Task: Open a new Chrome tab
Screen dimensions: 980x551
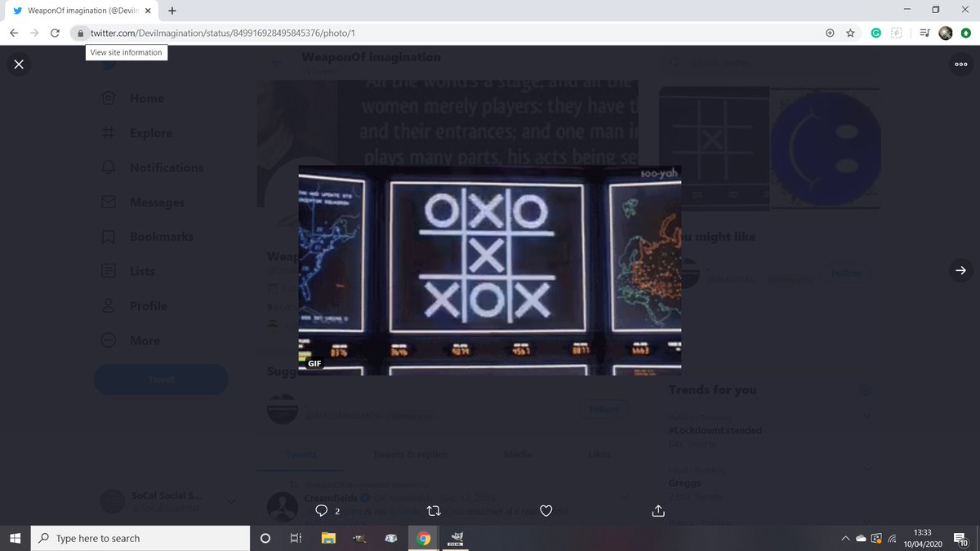Action: 172,11
